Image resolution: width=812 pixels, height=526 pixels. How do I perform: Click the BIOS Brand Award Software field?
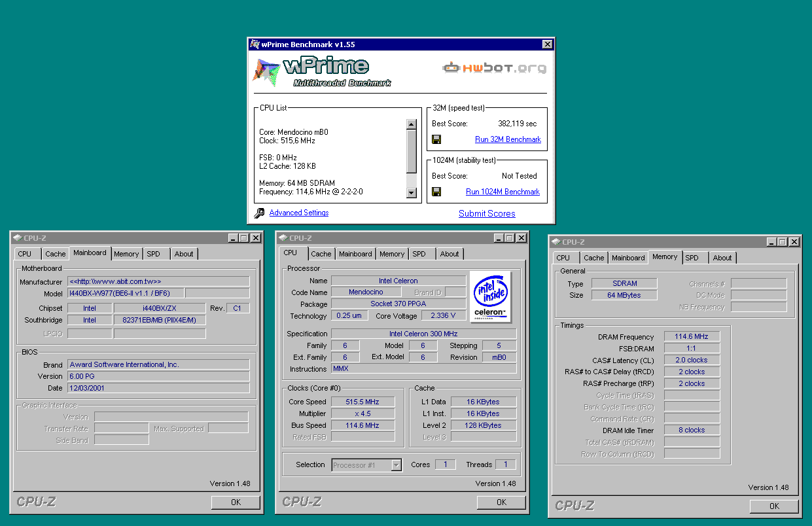point(158,364)
